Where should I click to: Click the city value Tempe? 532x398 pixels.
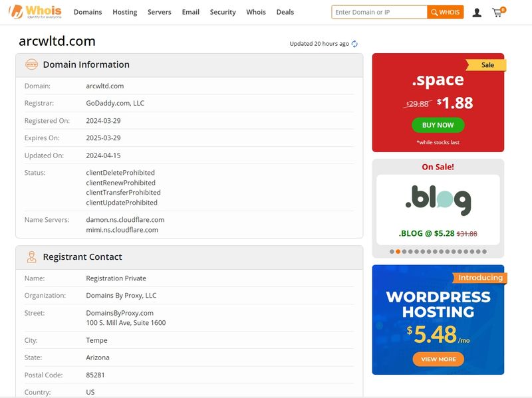click(96, 340)
